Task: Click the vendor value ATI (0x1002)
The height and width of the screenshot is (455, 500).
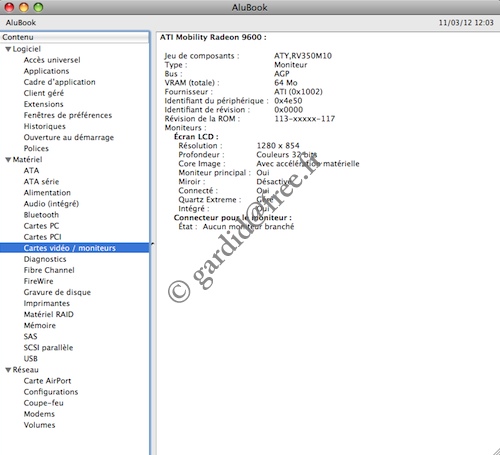Action: click(x=298, y=92)
